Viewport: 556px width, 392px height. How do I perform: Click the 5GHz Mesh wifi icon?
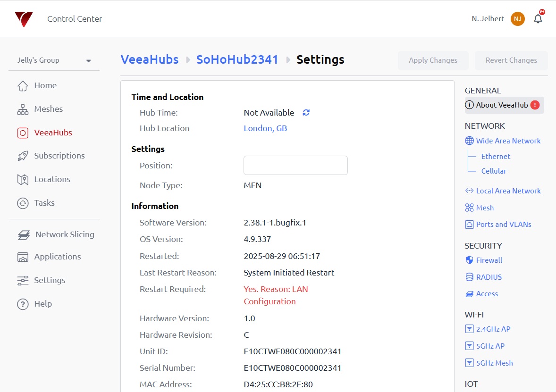[469, 363]
